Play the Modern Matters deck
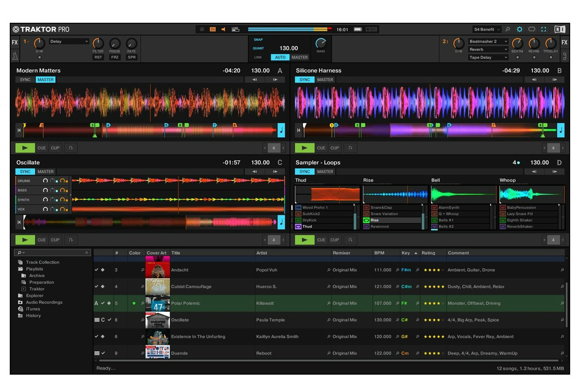This screenshot has width=577, height=392. tap(25, 148)
